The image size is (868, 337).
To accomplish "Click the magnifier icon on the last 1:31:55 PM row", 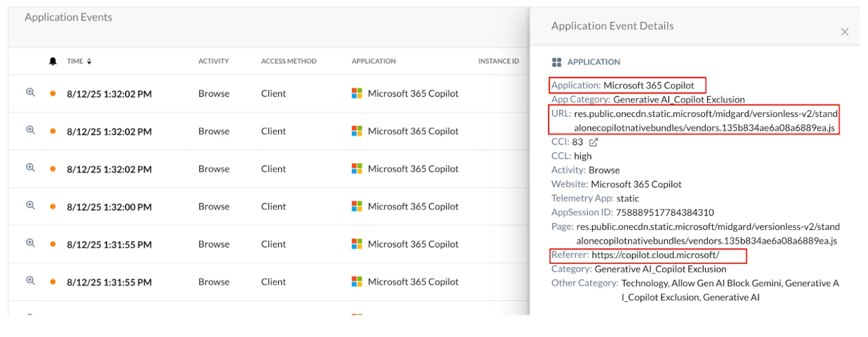I will point(30,281).
